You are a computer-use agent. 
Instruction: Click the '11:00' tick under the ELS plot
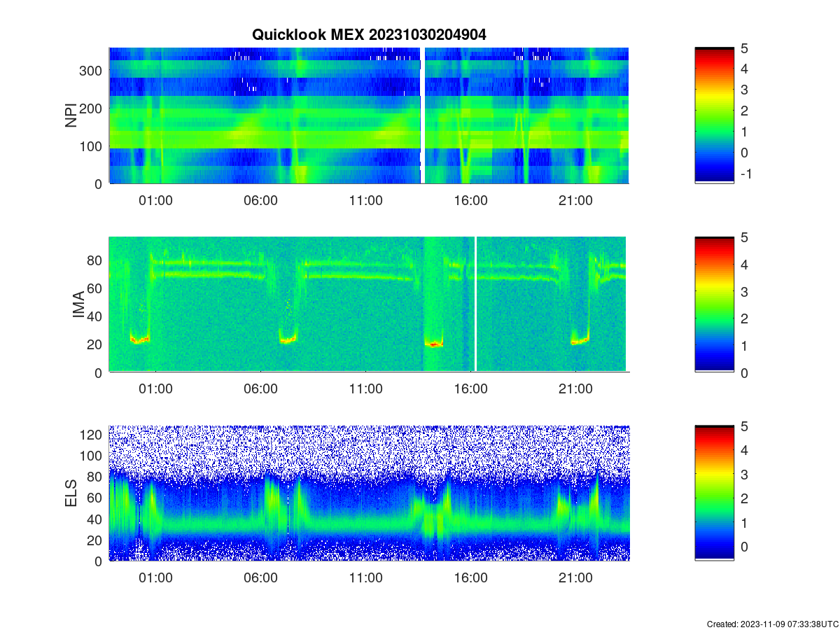point(365,578)
